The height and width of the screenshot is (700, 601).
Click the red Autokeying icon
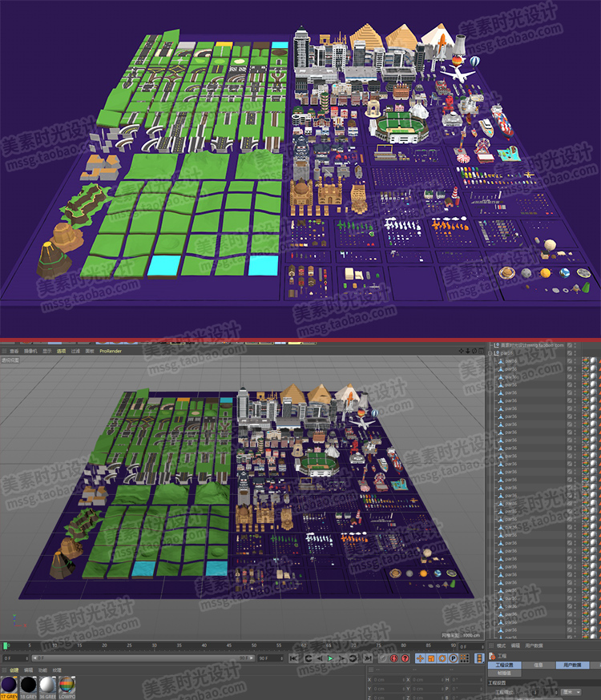394,658
